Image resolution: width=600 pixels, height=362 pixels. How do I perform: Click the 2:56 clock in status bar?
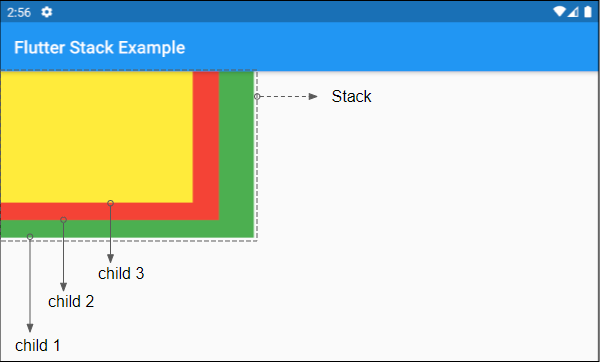click(x=19, y=12)
